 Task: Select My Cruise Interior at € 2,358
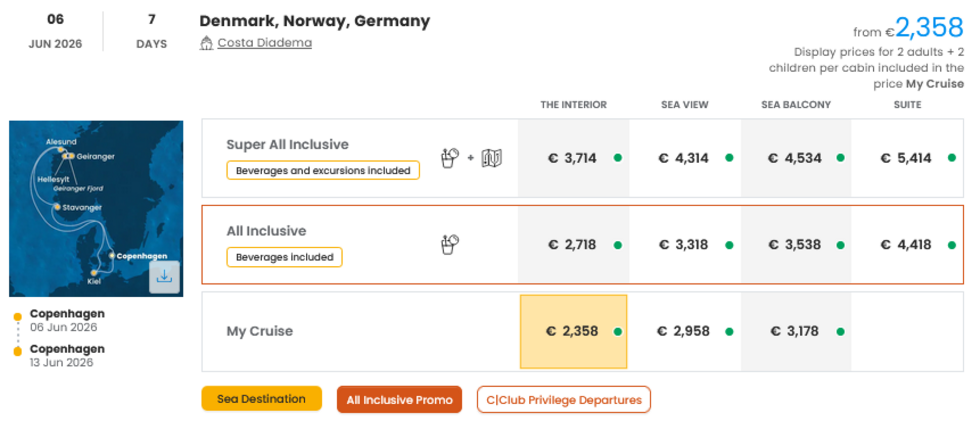click(x=573, y=332)
